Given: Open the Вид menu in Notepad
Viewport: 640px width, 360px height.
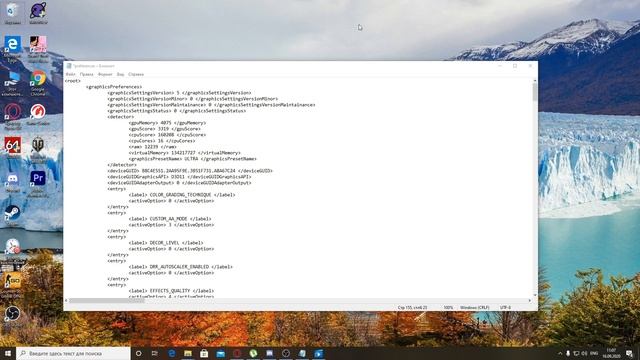Looking at the screenshot, I should pos(120,74).
